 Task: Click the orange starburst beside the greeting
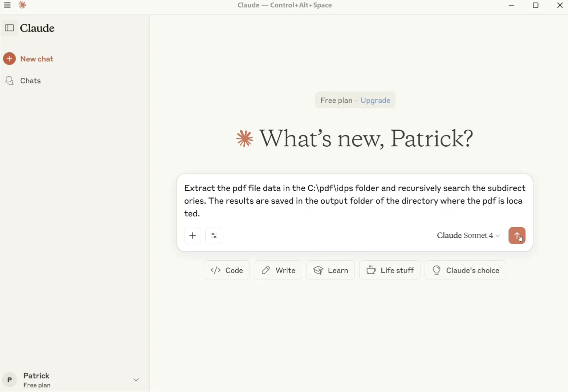244,139
